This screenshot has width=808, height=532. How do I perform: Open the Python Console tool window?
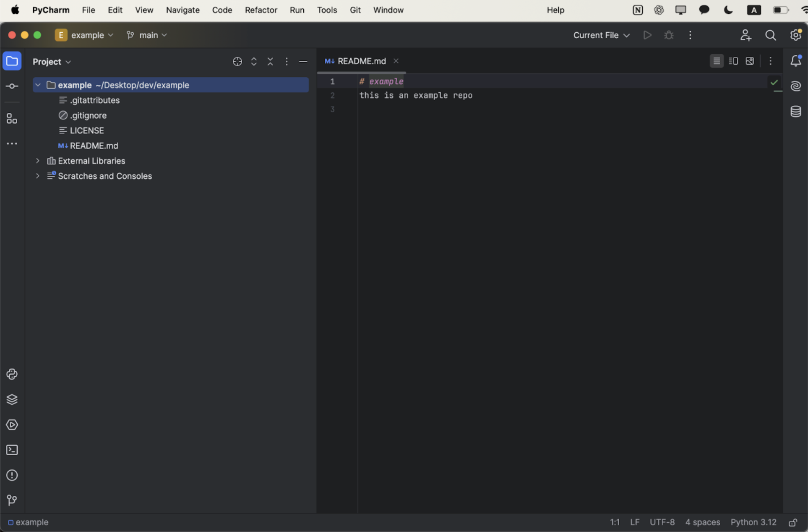[12, 374]
